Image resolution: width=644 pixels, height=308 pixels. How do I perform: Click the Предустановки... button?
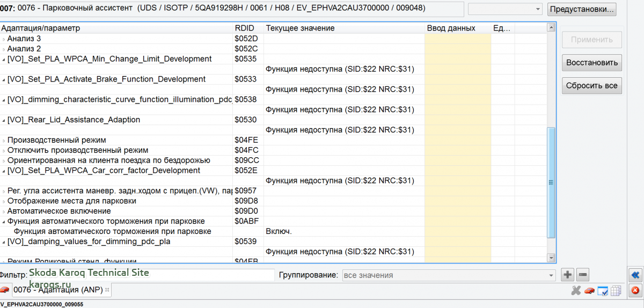[582, 9]
